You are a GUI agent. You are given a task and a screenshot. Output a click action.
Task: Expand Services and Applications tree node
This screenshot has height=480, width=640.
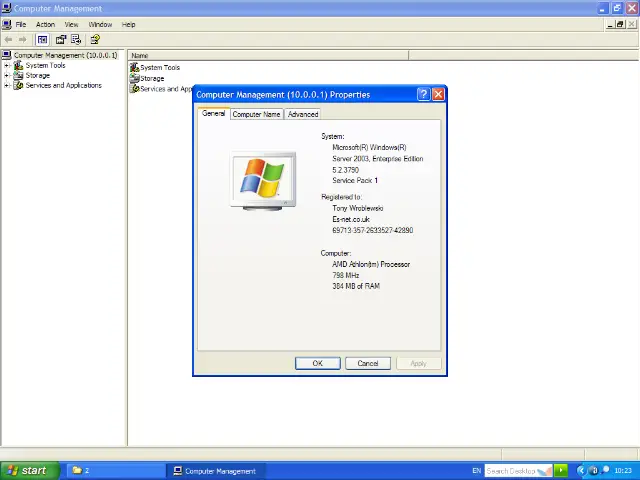click(x=7, y=85)
